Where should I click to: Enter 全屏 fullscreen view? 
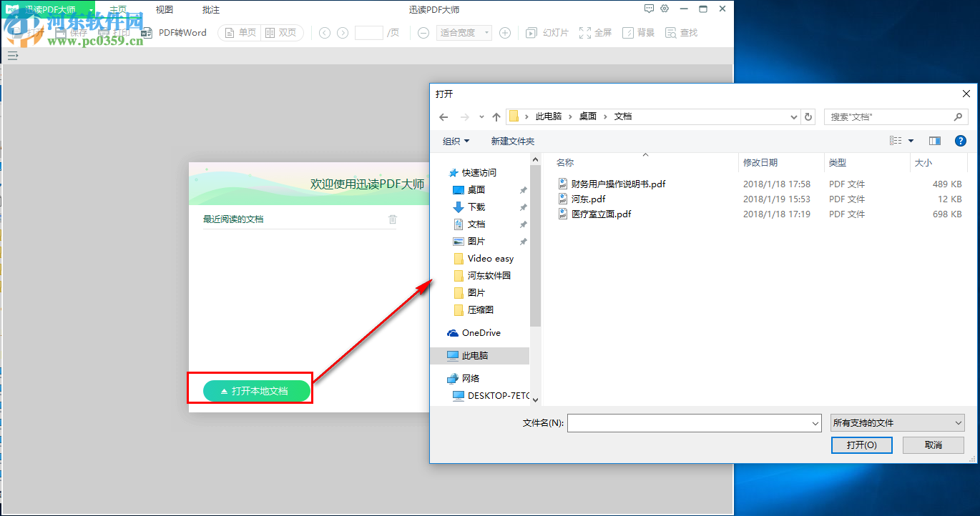coord(595,33)
